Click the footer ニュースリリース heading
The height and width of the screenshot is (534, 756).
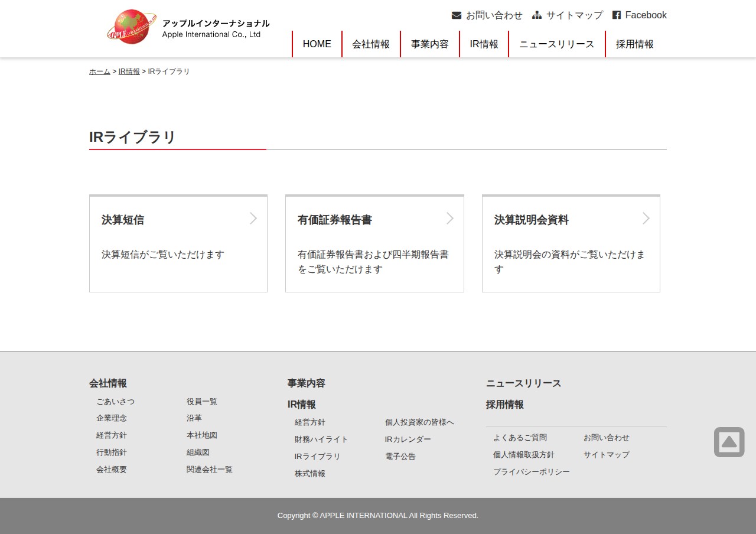524,383
